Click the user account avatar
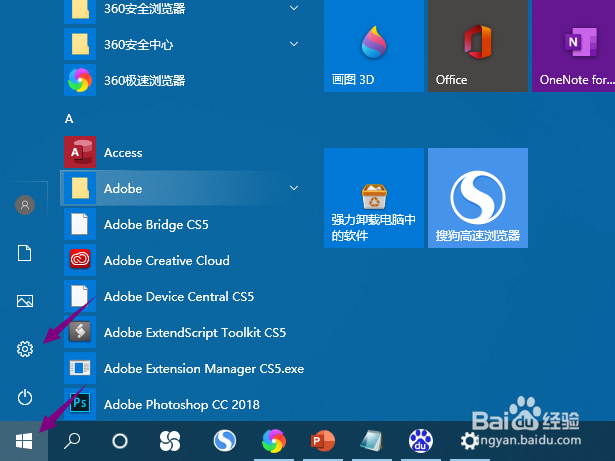 [x=25, y=205]
